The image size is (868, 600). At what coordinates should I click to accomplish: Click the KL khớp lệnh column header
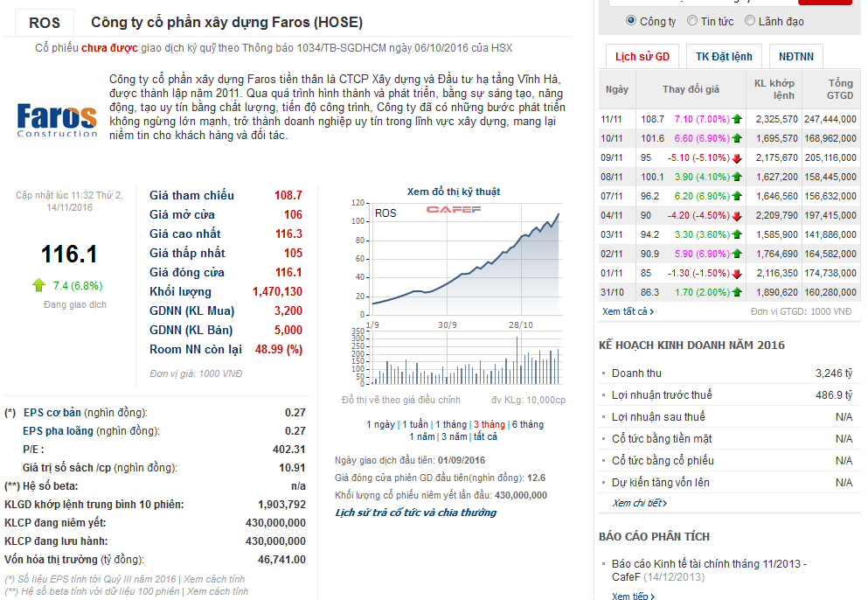pos(774,89)
